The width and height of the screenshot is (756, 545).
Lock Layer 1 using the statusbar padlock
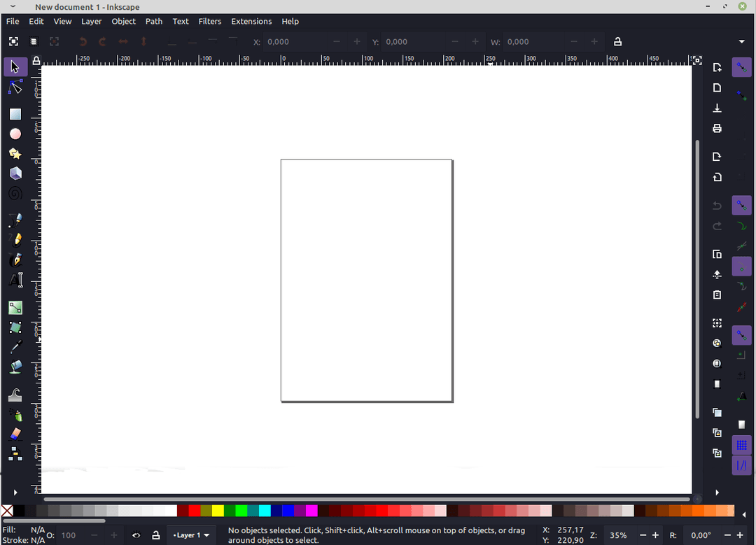pyautogui.click(x=155, y=535)
